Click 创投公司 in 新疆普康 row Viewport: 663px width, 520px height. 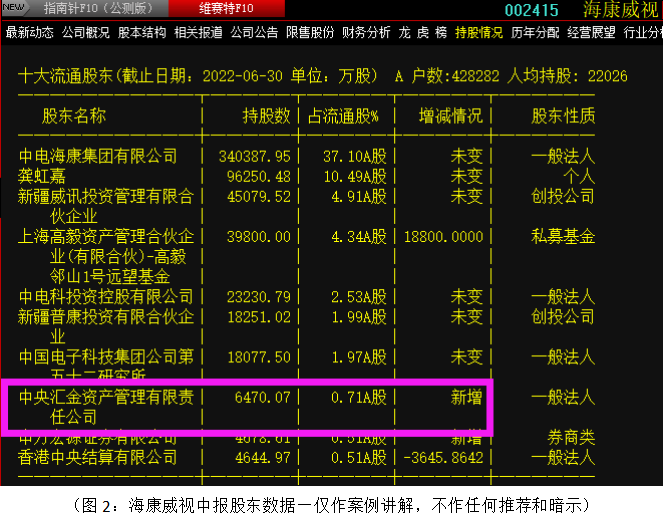coord(563,317)
